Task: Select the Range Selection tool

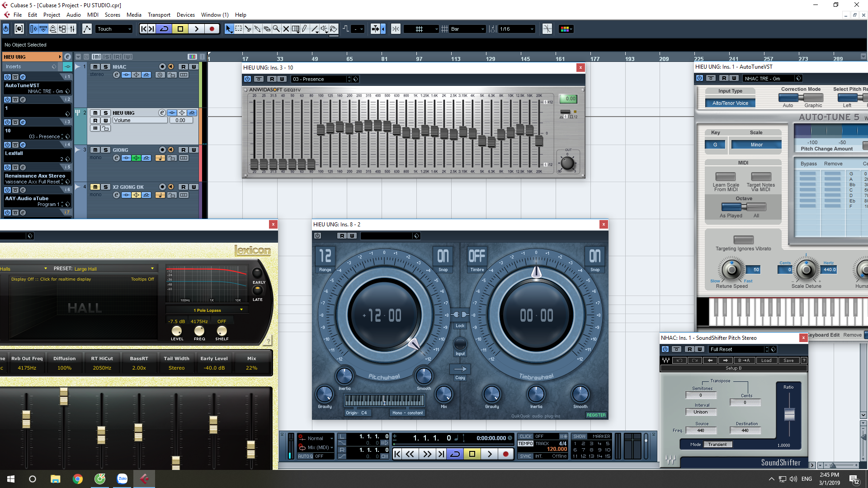Action: (239, 29)
